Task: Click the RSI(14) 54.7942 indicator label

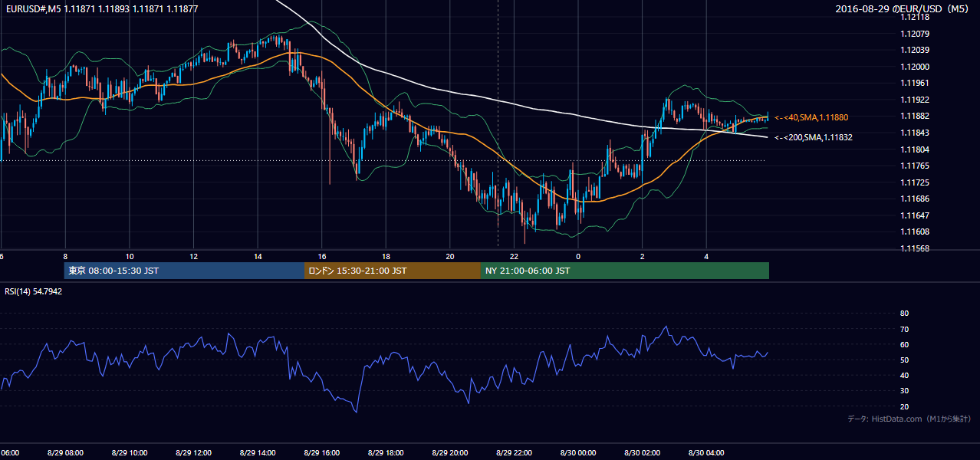Action: pos(34,291)
